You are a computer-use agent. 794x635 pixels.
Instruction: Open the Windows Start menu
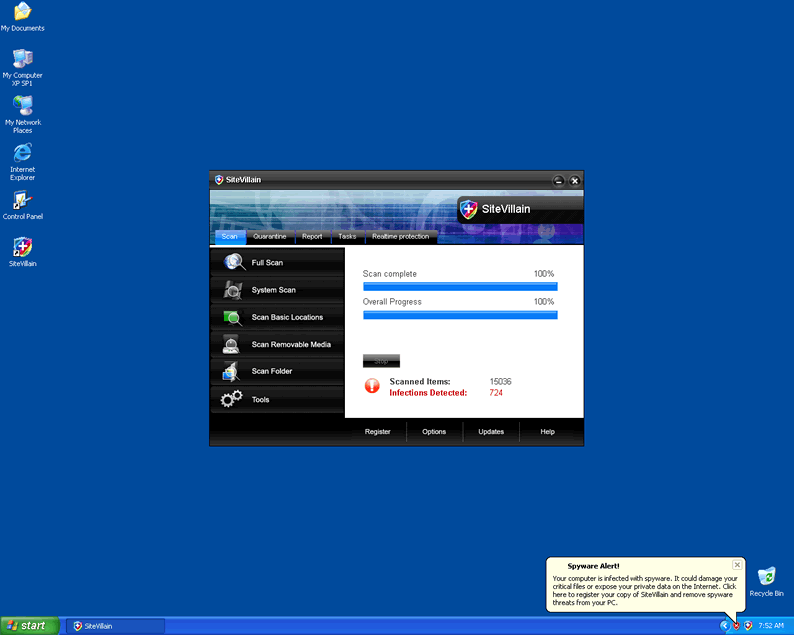coord(27,626)
